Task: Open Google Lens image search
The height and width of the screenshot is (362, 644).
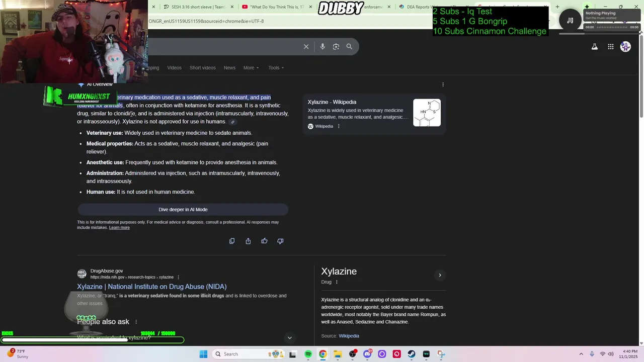Action: (336, 46)
